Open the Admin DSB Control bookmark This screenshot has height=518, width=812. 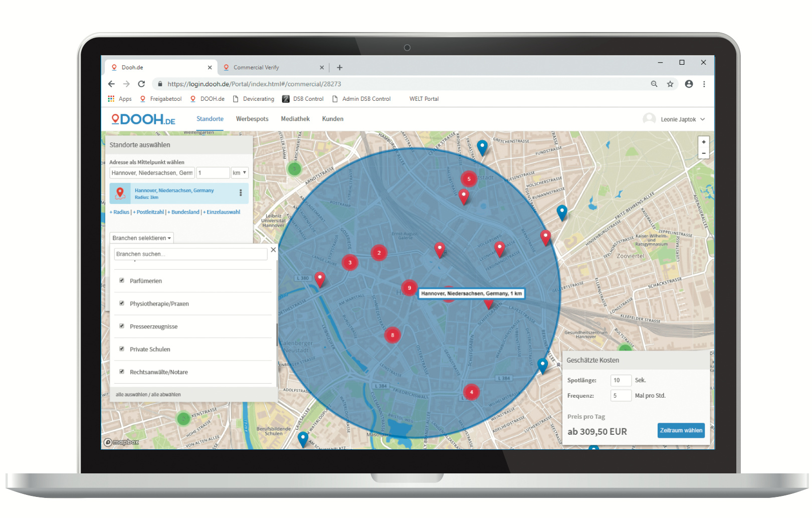(x=361, y=99)
